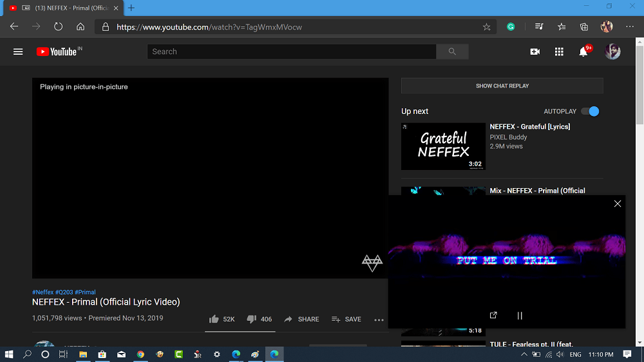Pause the picture-in-picture video
The image size is (644, 362).
tap(520, 316)
